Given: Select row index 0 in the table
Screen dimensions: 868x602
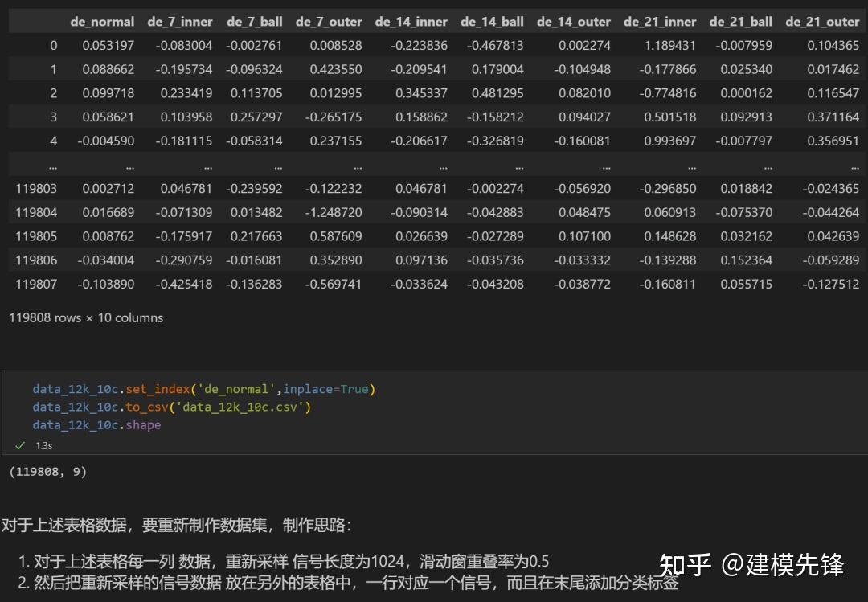Looking at the screenshot, I should point(53,46).
